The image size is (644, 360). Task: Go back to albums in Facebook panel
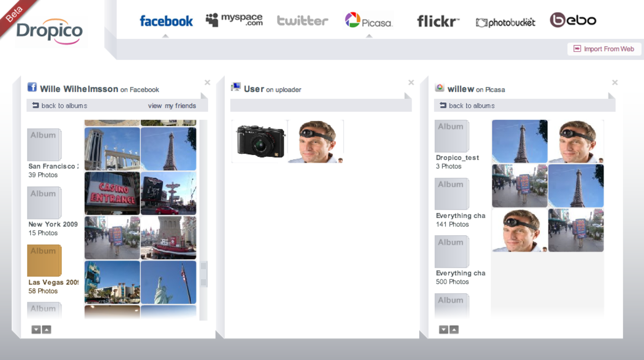[59, 106]
